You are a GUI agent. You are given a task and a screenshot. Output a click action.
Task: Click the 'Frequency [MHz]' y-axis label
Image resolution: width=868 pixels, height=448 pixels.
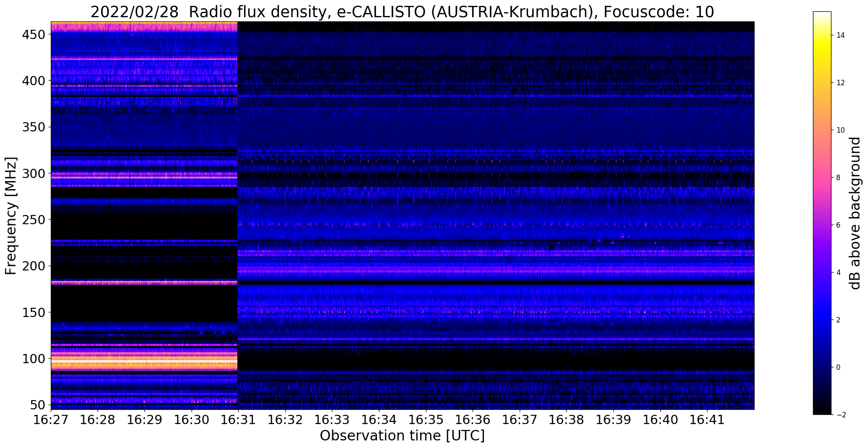11,216
